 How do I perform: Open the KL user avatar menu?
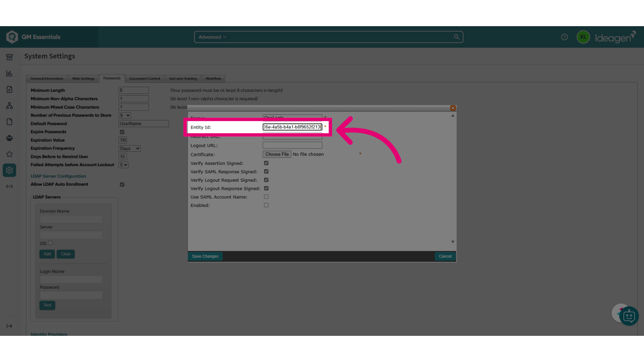coord(583,37)
